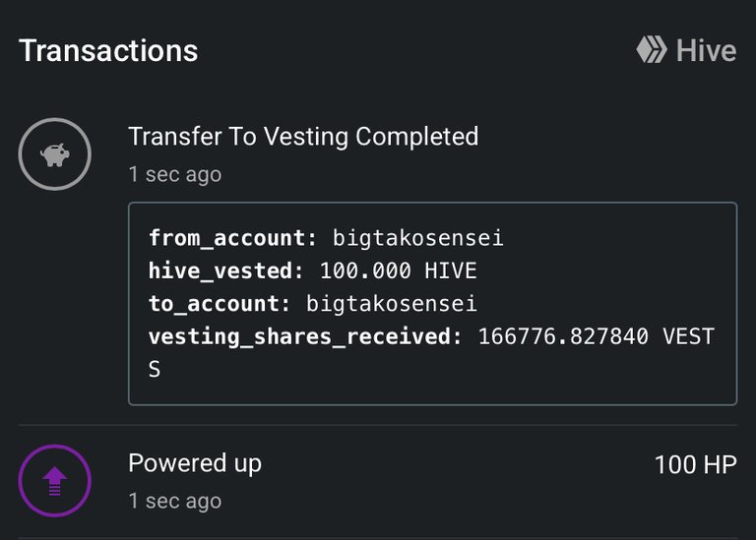Click the vesting entry's 1 sec ago timestamp

point(175,174)
